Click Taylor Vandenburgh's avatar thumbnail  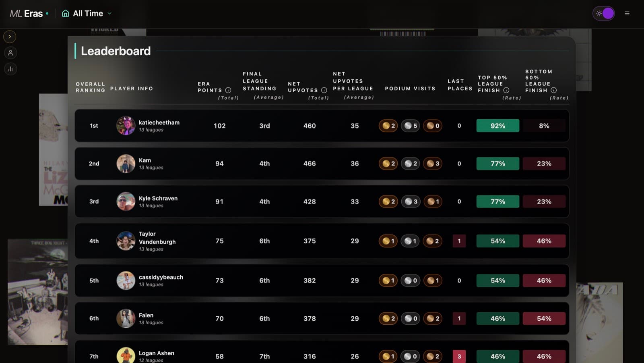click(x=126, y=241)
